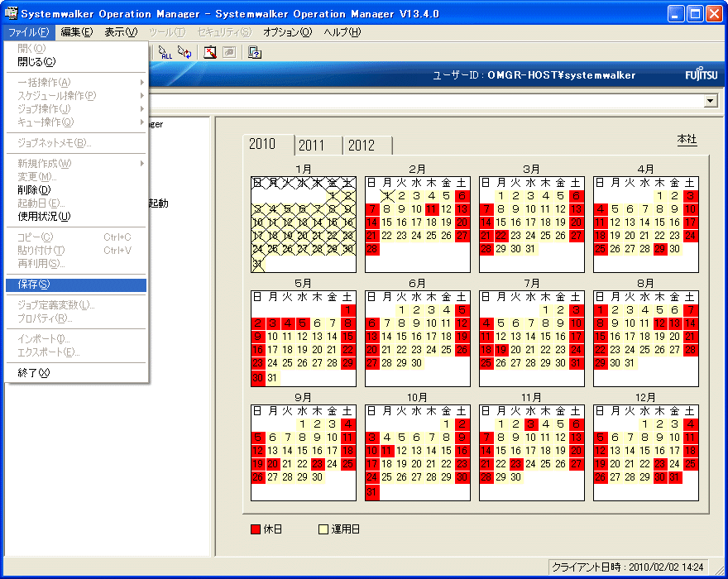Click the red 休日 legend swatch
This screenshot has width=728, height=579.
coord(256,529)
